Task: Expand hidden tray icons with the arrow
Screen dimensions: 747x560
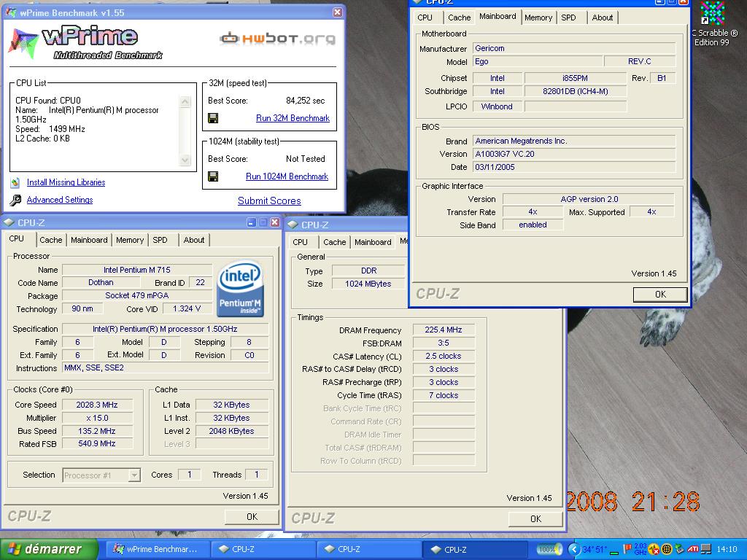Action: (x=574, y=549)
